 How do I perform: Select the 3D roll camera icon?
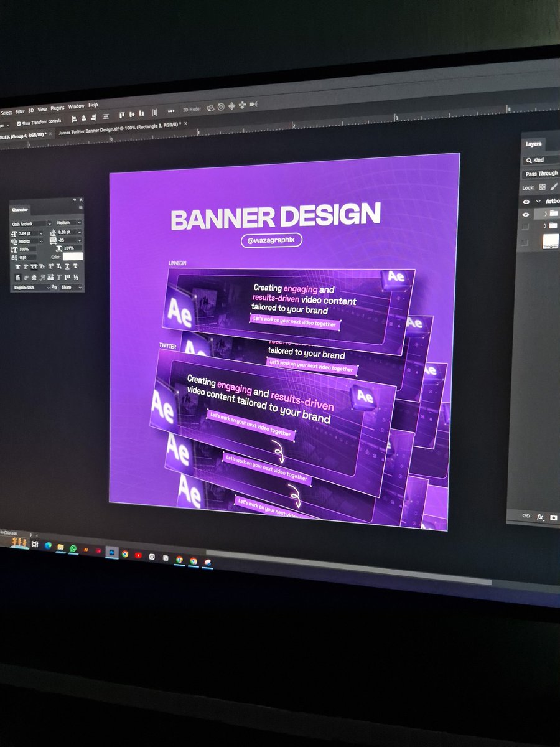pyautogui.click(x=221, y=106)
